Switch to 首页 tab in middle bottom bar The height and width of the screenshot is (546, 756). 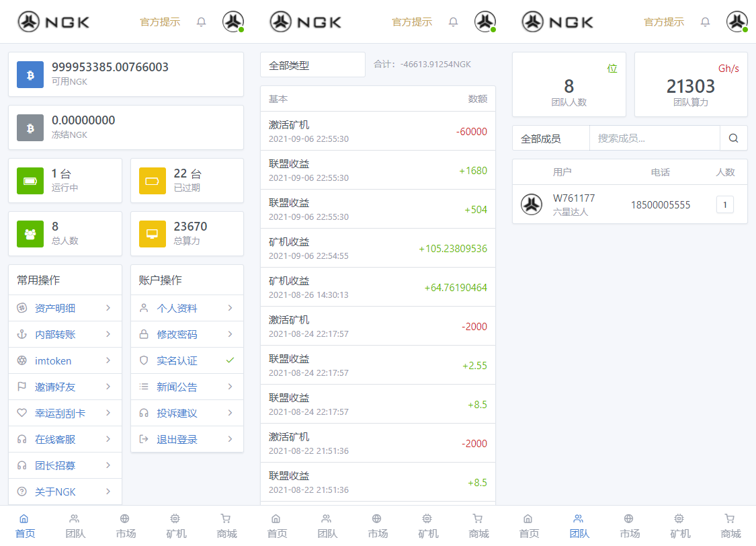click(277, 526)
